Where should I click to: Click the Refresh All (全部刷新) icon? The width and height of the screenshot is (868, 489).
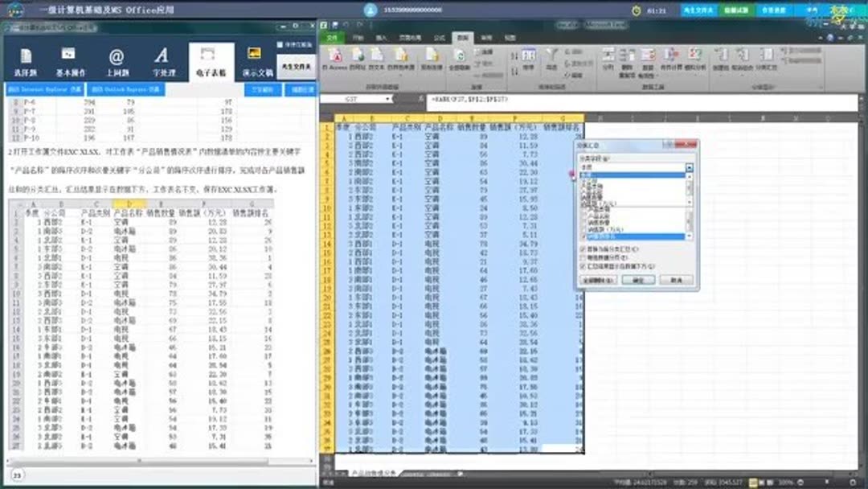[x=459, y=55]
